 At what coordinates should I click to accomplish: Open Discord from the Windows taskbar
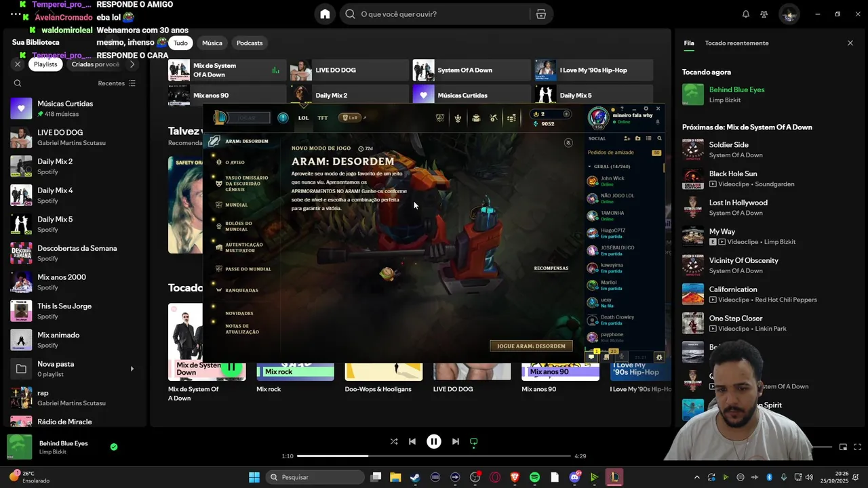pos(574,477)
